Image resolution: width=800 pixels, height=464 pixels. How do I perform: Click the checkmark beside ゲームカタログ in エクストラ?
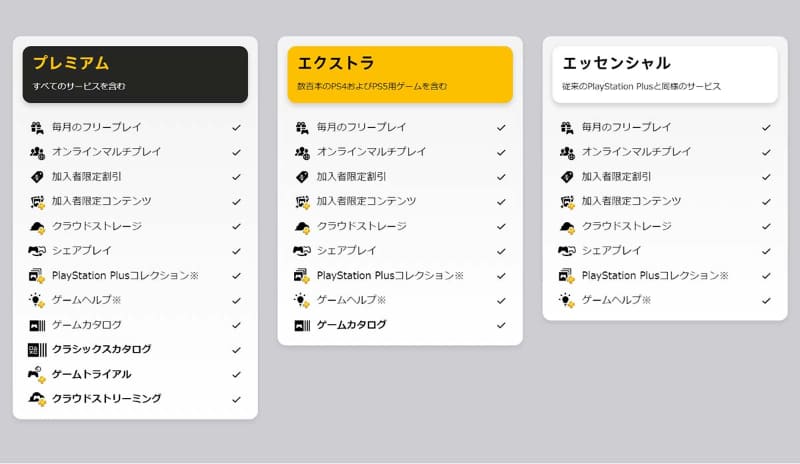pos(501,325)
